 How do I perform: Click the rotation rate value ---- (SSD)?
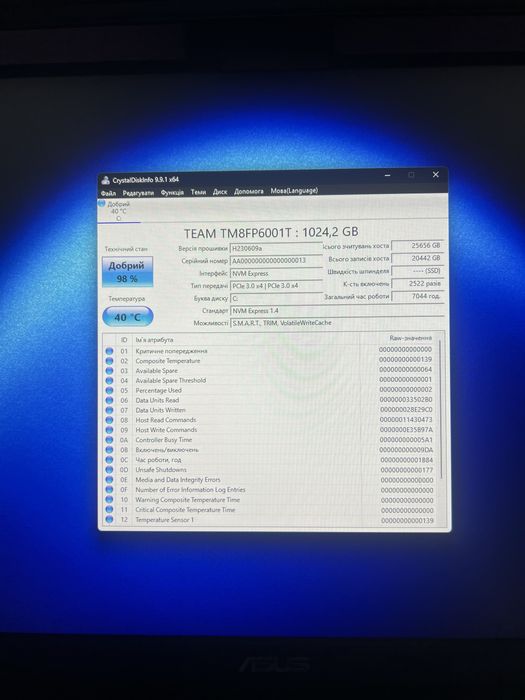[x=417, y=271]
